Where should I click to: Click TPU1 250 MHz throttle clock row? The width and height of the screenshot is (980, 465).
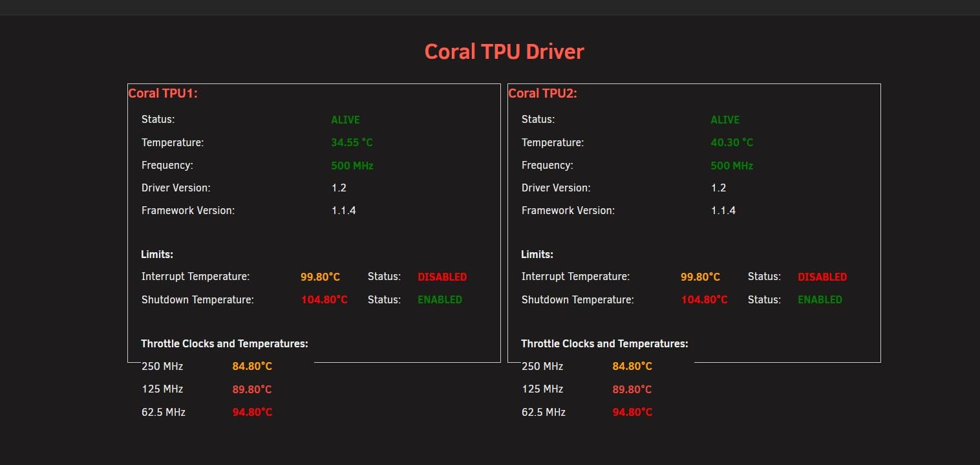tap(207, 367)
